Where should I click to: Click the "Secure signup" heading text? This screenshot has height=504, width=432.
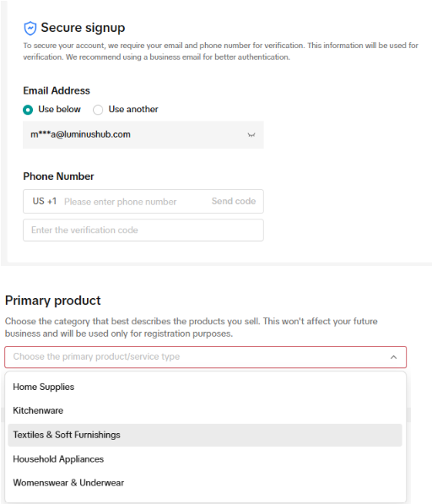[83, 28]
